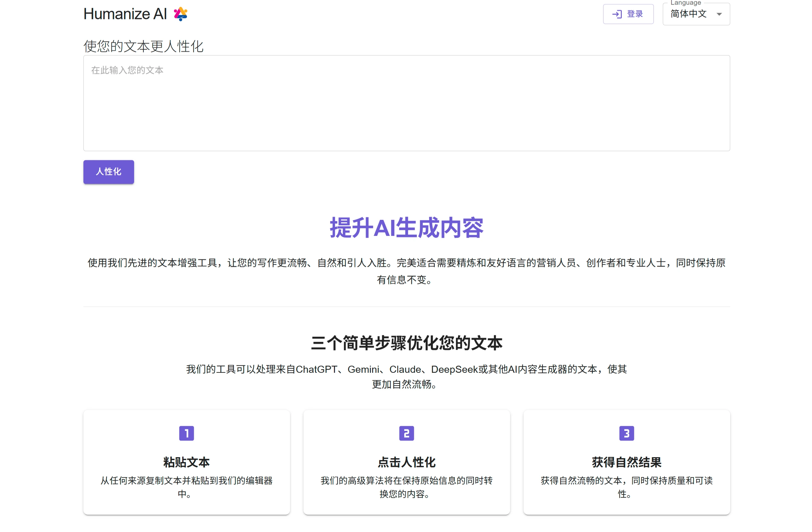812x532 pixels.
Task: Click the Humanize AI wordmark
Action: click(125, 14)
